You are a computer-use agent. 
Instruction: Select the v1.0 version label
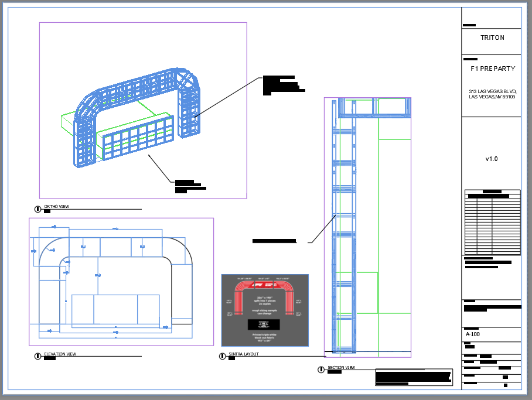[492, 159]
